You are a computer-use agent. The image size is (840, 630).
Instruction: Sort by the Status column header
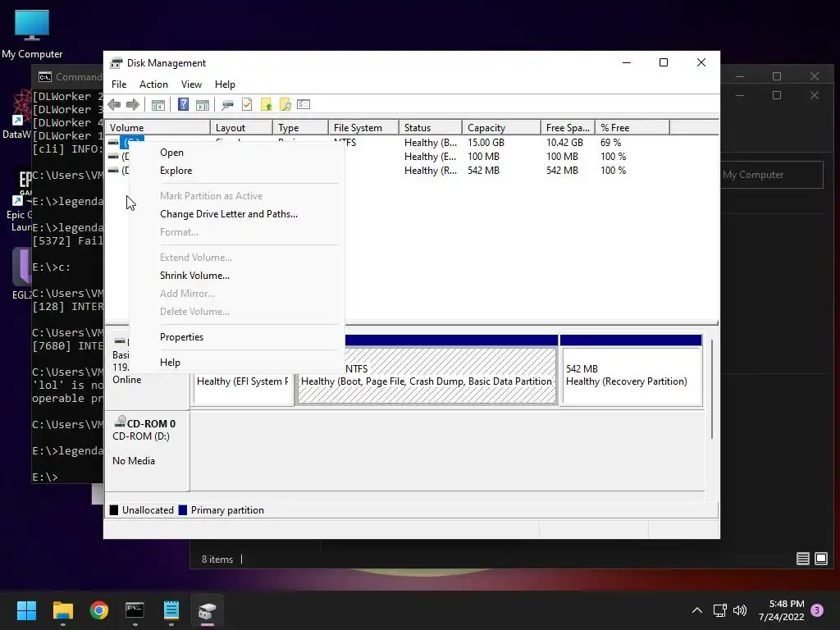click(x=430, y=127)
